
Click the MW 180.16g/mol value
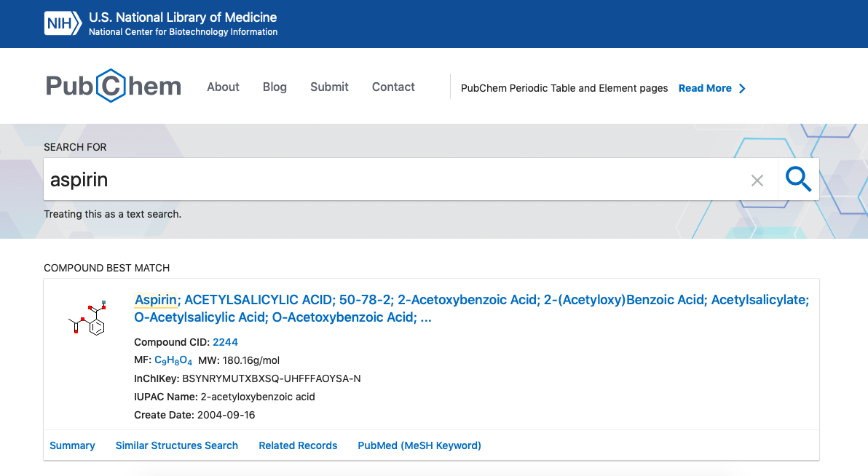(250, 360)
